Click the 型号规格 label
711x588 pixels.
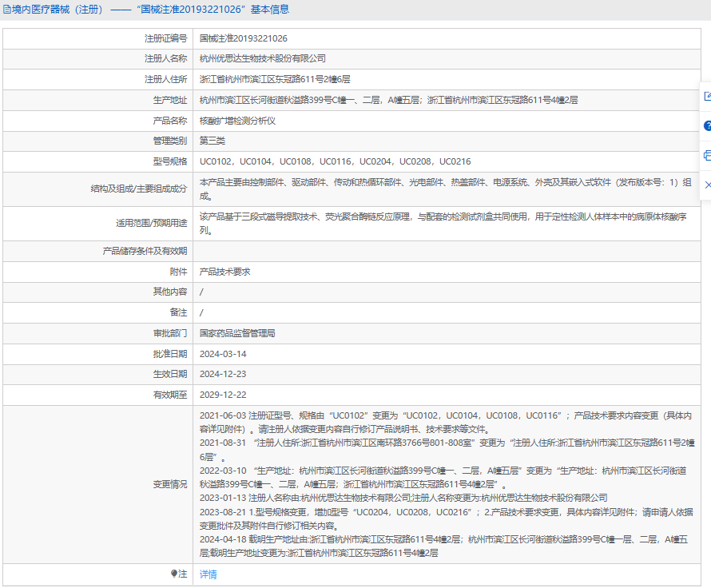pyautogui.click(x=169, y=161)
